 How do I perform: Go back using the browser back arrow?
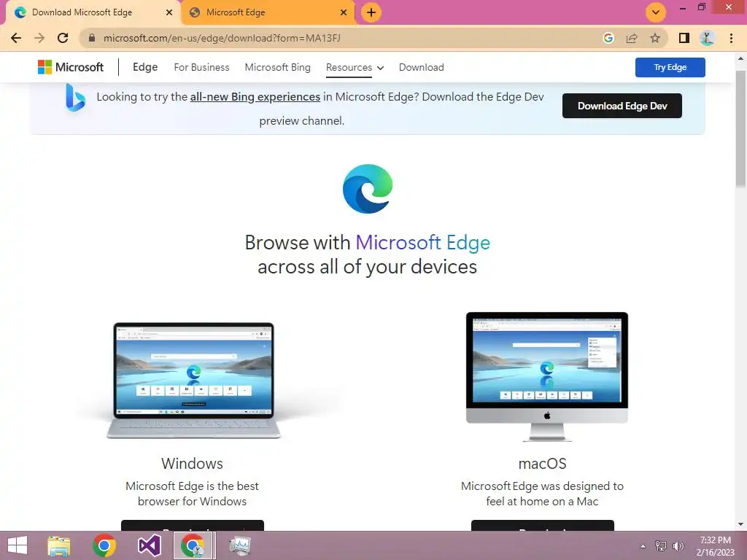coord(16,38)
